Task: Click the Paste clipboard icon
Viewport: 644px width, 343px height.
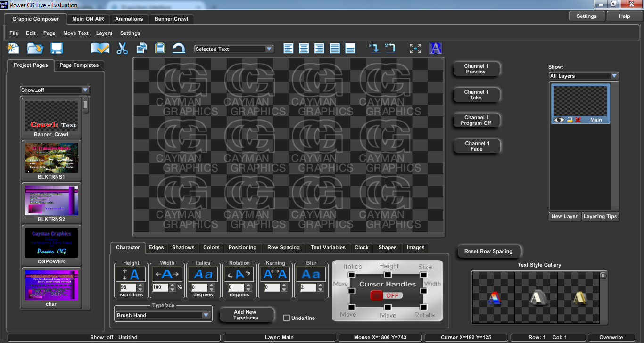Action: click(x=160, y=48)
